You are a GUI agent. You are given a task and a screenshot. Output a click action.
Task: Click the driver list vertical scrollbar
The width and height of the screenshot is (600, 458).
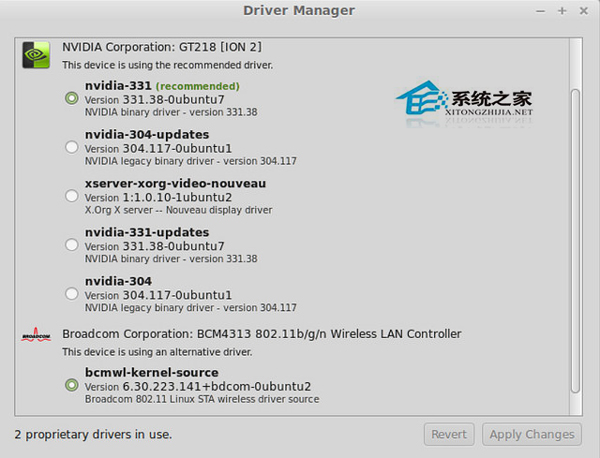click(575, 241)
